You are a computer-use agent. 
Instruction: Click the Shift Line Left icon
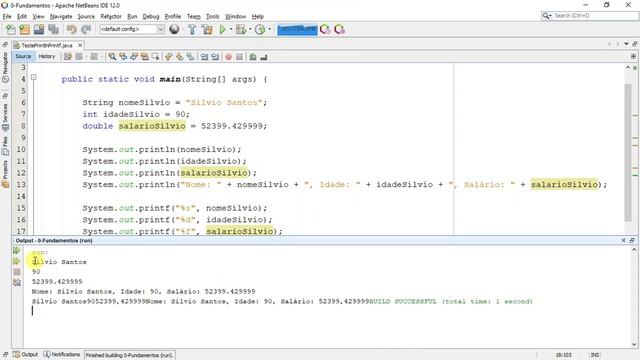[x=204, y=57]
